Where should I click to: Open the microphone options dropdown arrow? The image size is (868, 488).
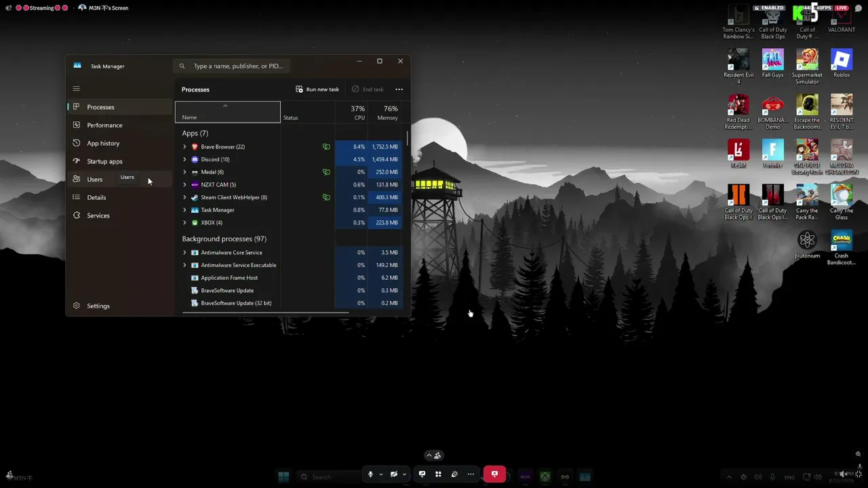381,474
